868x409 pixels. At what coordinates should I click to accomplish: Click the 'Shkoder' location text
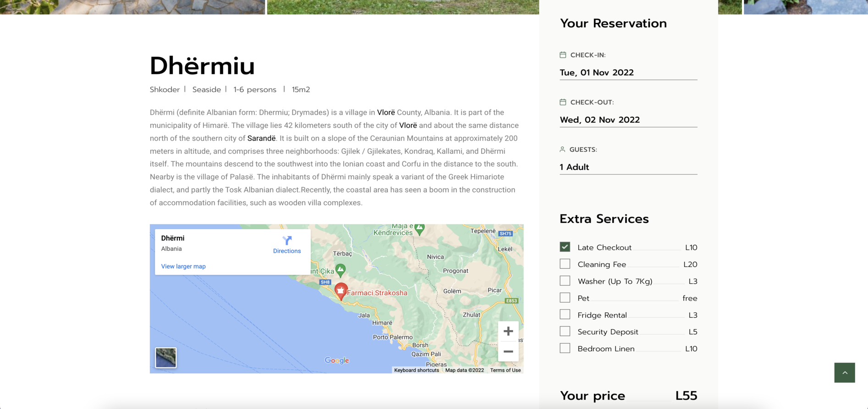(165, 89)
